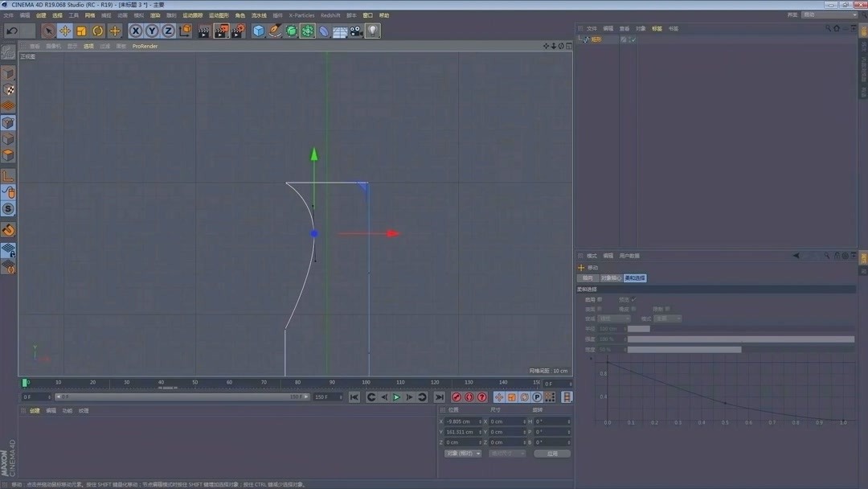Click the play button in the timeline

tap(396, 397)
